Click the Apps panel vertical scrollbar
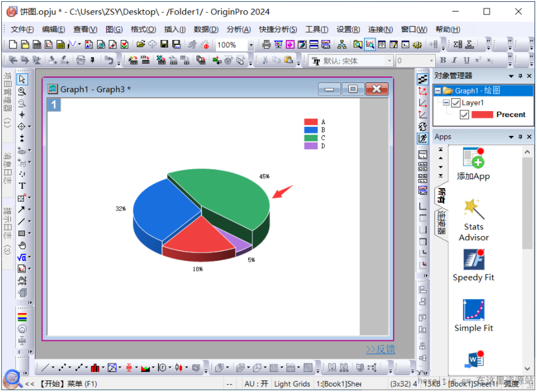 click(x=527, y=262)
